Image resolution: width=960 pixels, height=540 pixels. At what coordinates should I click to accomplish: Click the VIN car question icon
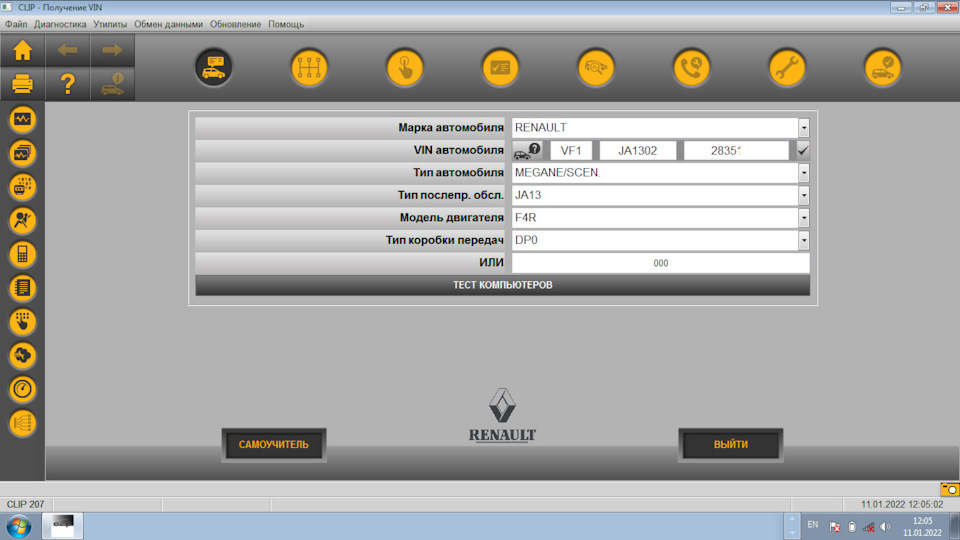point(527,151)
